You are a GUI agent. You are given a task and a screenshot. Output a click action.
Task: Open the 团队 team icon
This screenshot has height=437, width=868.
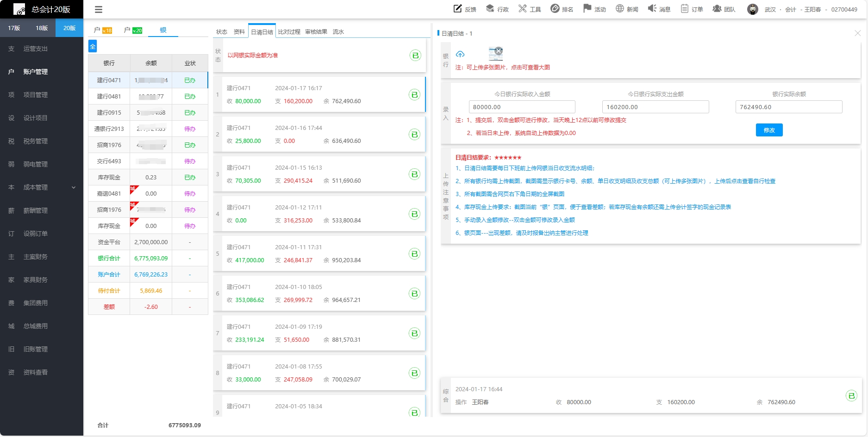click(717, 8)
